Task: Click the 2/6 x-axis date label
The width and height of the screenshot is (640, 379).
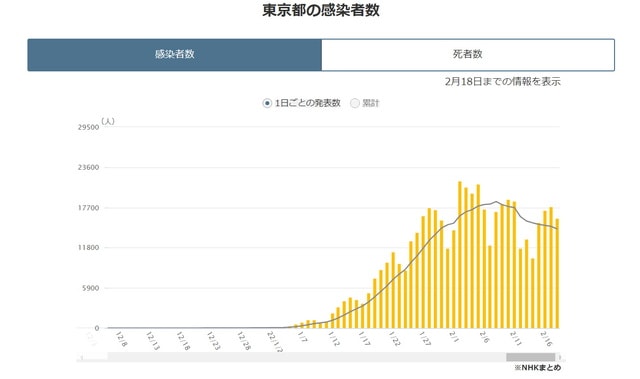Action: [484, 337]
